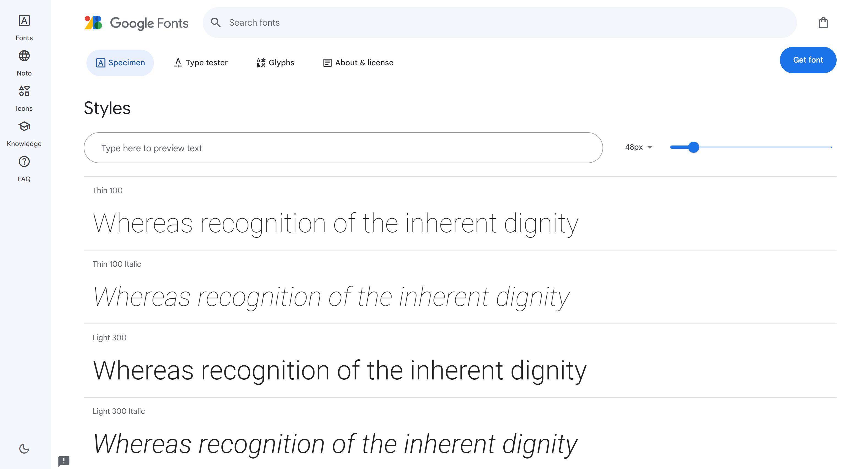This screenshot has width=868, height=469.
Task: Click the feedback exclamation icon
Action: click(64, 460)
